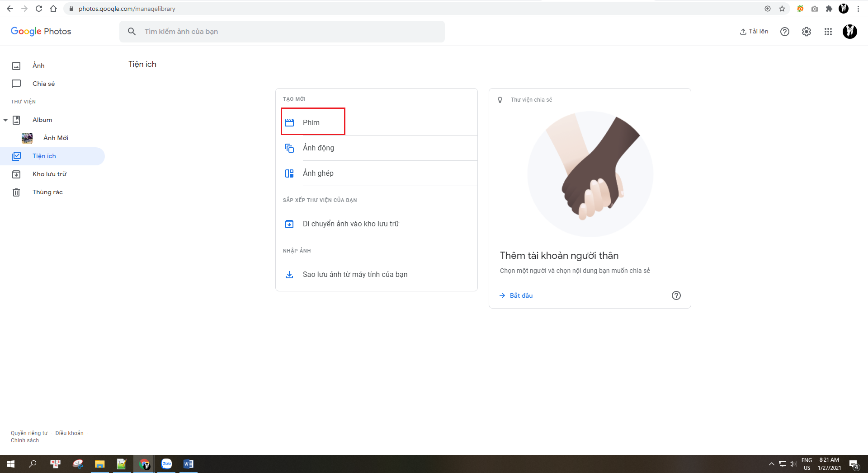Click the profile avatar in the header
The height and width of the screenshot is (473, 868).
[850, 32]
